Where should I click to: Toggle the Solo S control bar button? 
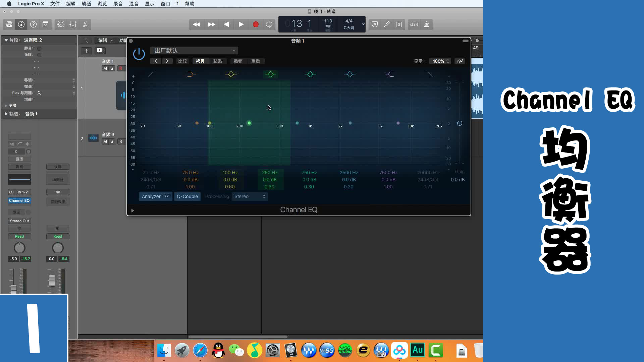(399, 24)
